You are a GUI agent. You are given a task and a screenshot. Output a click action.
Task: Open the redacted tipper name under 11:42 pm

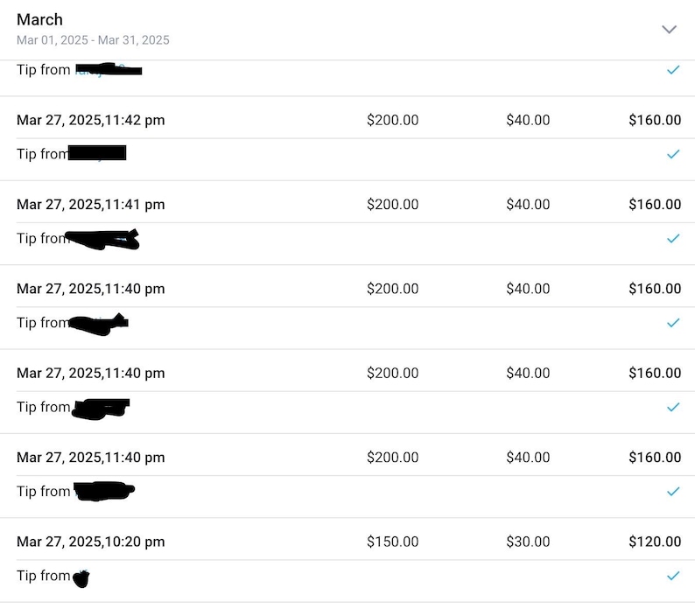pyautogui.click(x=97, y=153)
